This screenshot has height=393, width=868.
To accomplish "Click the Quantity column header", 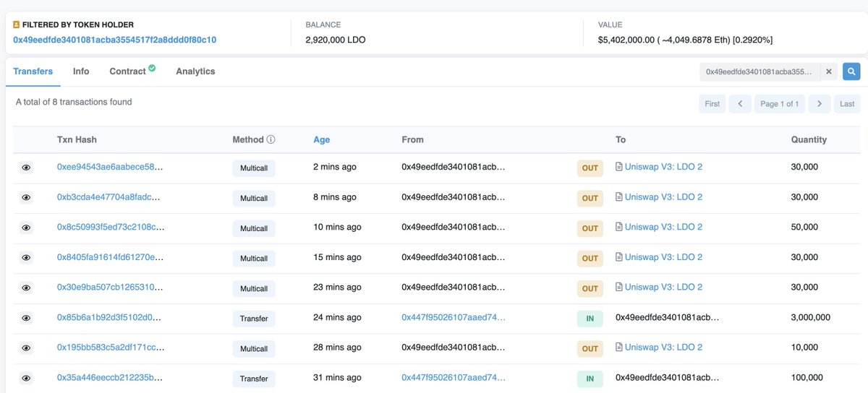I will (x=809, y=139).
